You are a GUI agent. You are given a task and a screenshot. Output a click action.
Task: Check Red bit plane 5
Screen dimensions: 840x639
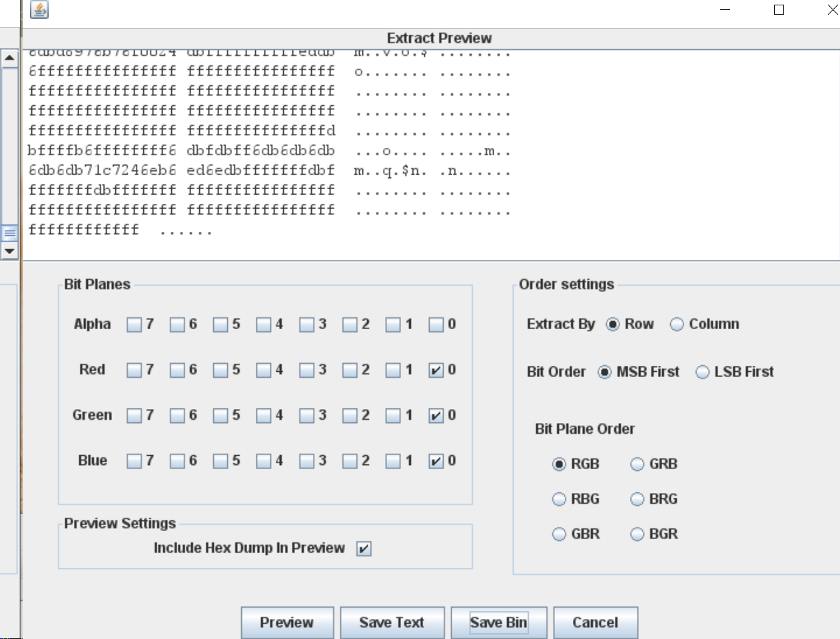click(x=220, y=370)
